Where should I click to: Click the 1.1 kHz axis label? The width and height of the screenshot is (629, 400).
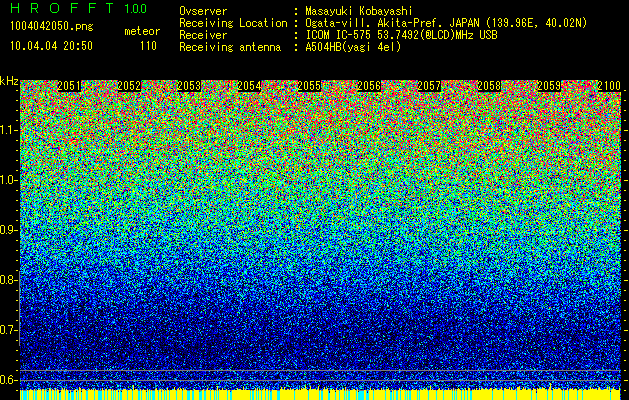click(x=9, y=130)
